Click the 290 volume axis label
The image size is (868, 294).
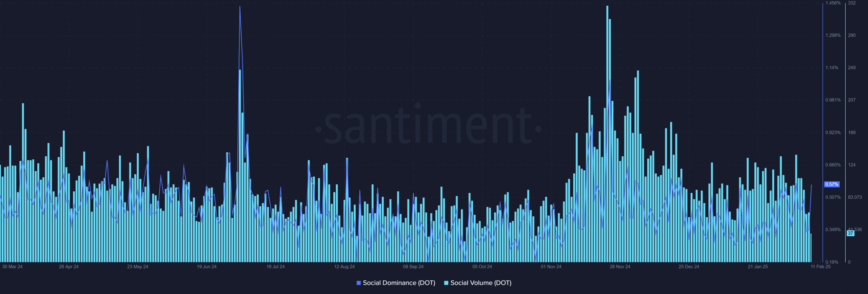(x=852, y=35)
